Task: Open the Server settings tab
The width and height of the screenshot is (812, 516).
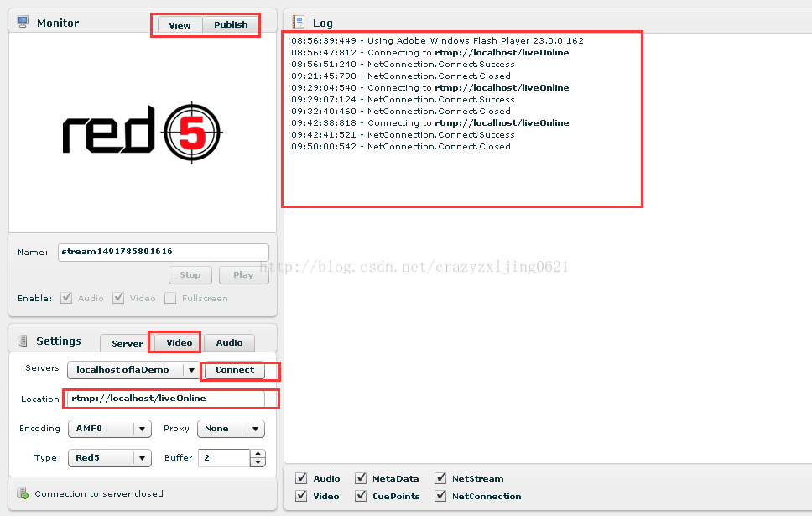Action: click(128, 343)
